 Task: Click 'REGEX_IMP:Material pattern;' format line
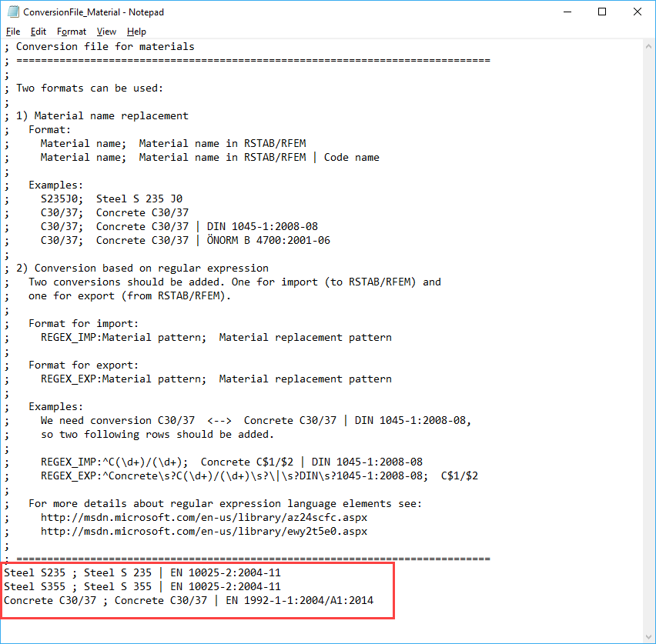(216, 338)
